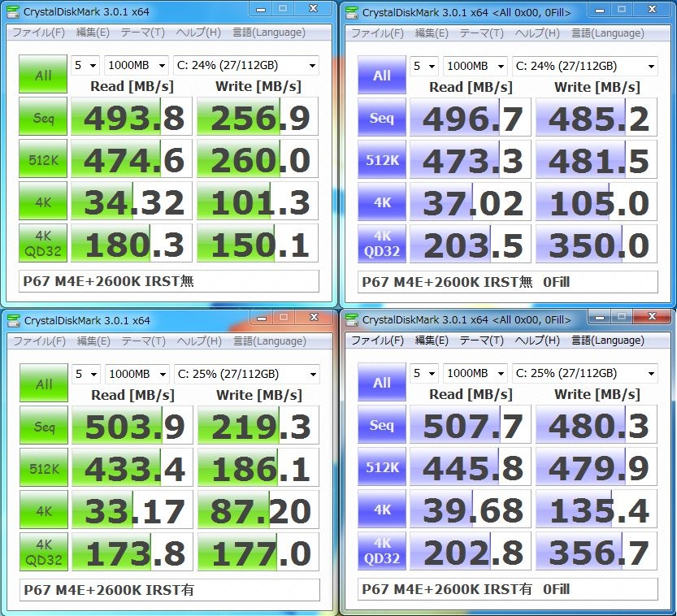Open the 1000MB test size dropdown in the top-right 0Fill window
The image size is (677, 616).
click(475, 67)
